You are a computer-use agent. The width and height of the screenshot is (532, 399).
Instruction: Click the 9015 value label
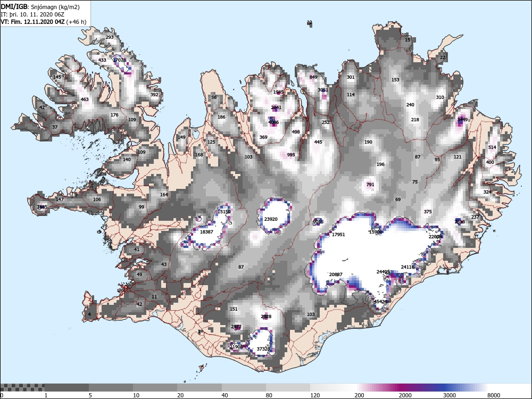(318, 221)
